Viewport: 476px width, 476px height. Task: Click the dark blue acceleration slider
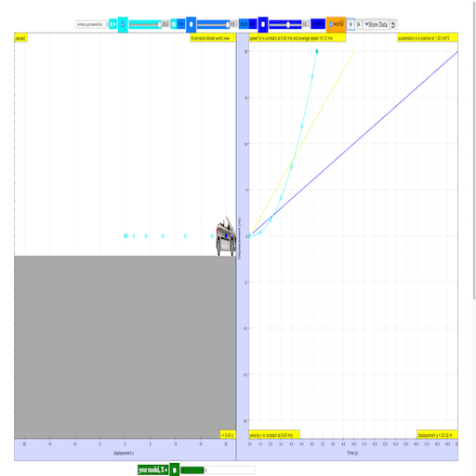point(285,24)
